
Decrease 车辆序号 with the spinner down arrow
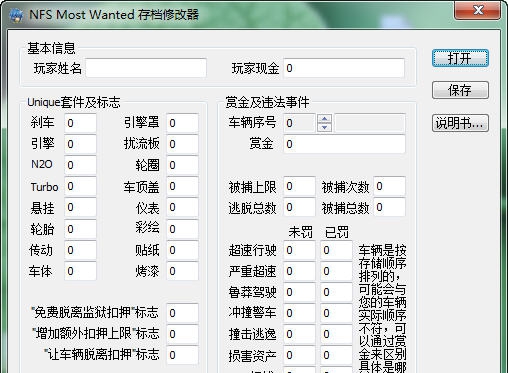coord(324,127)
